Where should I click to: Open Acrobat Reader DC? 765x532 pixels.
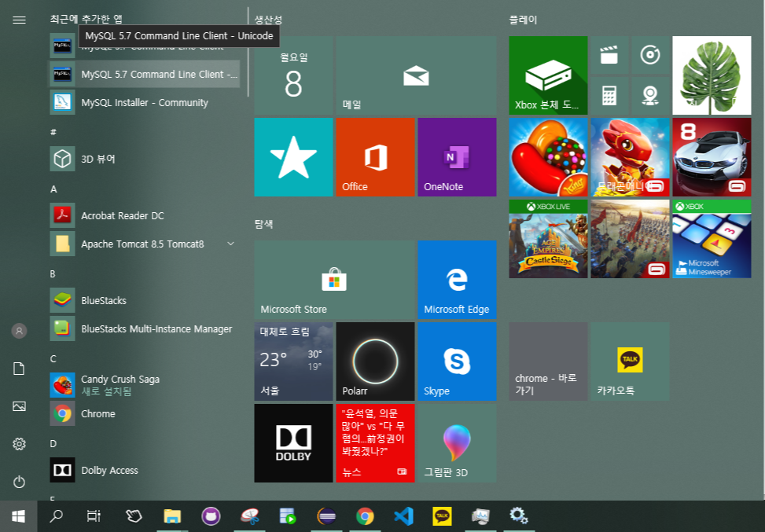tap(145, 215)
